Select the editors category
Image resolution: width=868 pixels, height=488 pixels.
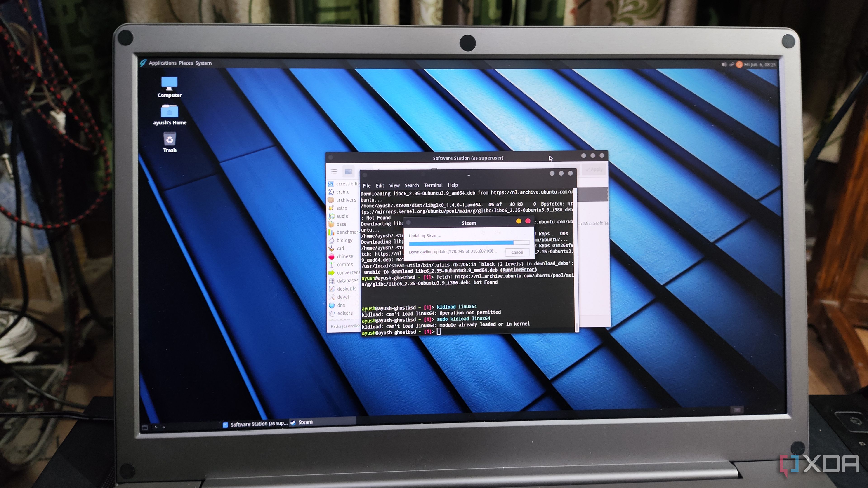point(341,313)
